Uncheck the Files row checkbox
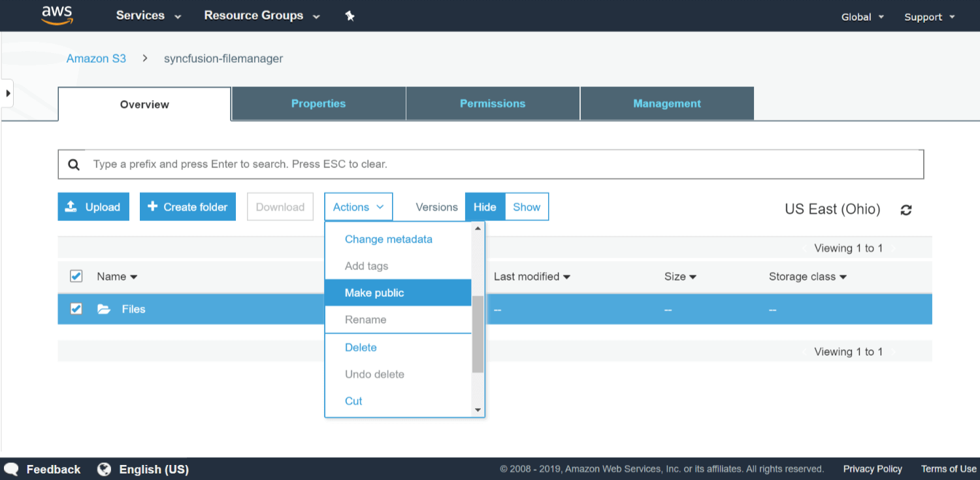 click(x=76, y=309)
